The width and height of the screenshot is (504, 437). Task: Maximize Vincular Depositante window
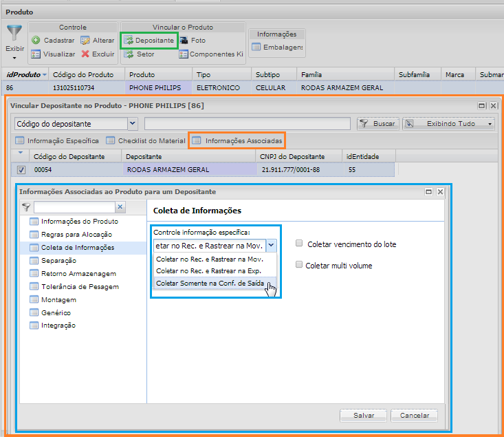pos(481,105)
